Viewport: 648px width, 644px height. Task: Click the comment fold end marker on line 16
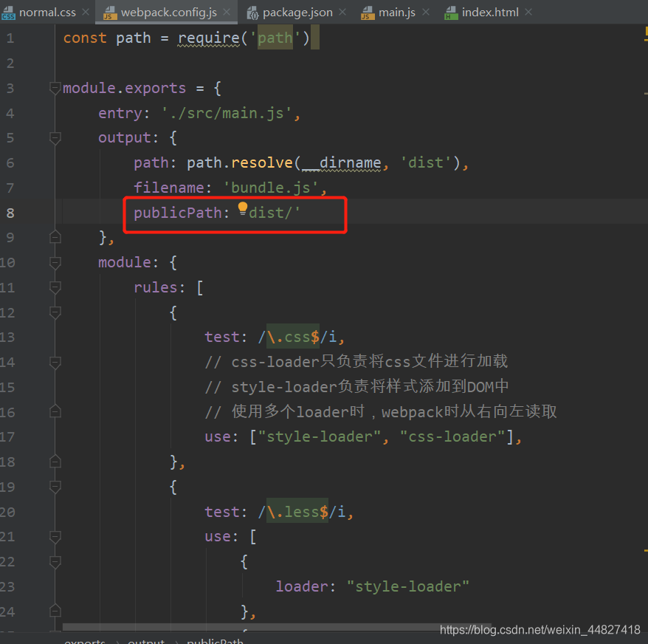pos(55,411)
